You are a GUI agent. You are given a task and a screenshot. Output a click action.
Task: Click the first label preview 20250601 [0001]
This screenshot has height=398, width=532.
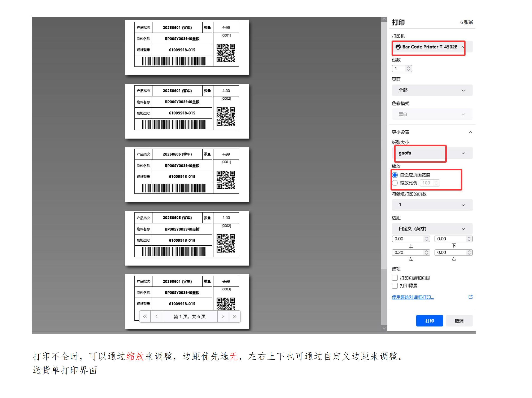point(187,48)
